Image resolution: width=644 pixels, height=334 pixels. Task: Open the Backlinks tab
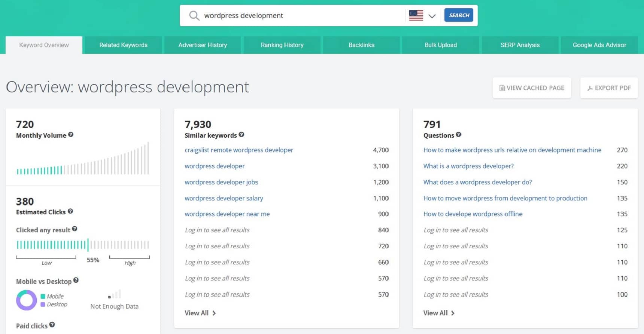coord(361,45)
